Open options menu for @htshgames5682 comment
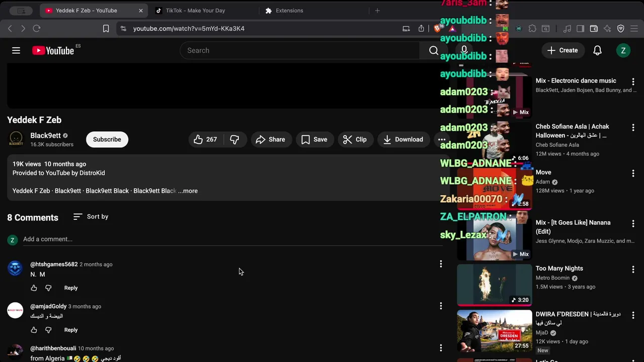 click(x=441, y=264)
